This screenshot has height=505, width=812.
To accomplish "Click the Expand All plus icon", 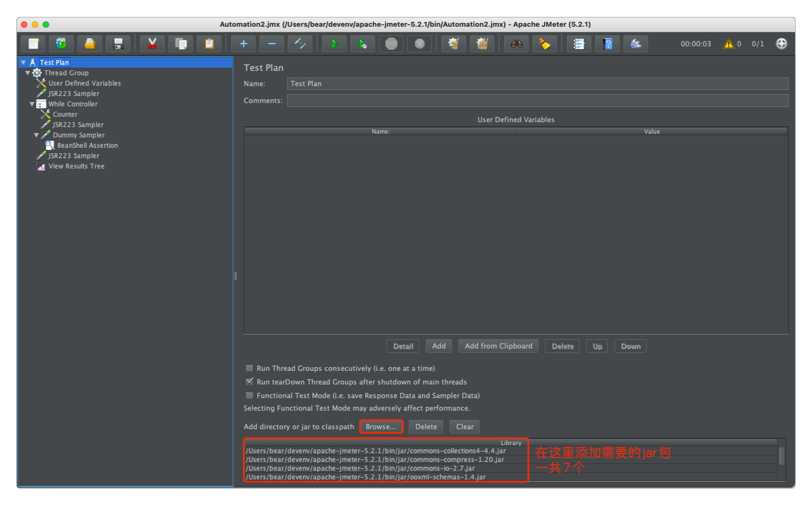I will click(x=244, y=44).
